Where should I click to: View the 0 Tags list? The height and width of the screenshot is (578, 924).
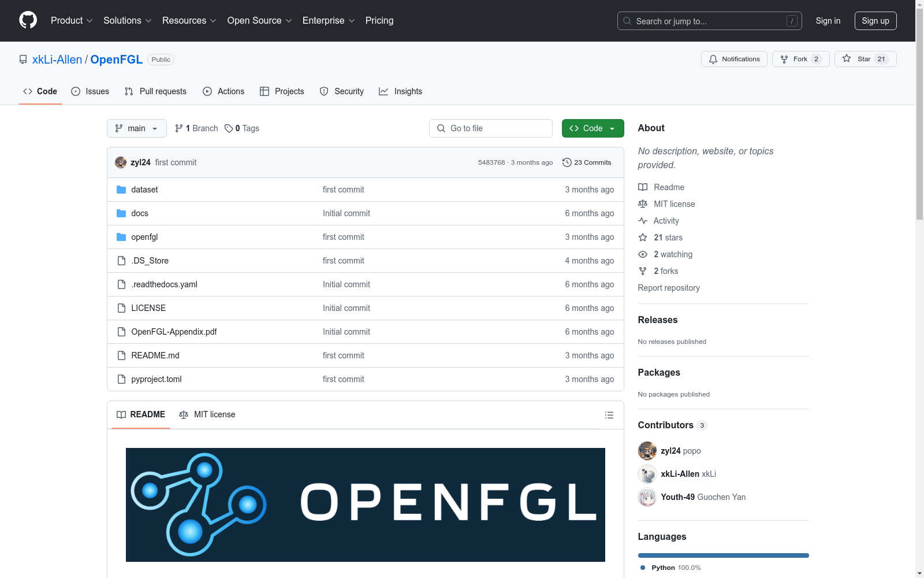[x=242, y=128]
